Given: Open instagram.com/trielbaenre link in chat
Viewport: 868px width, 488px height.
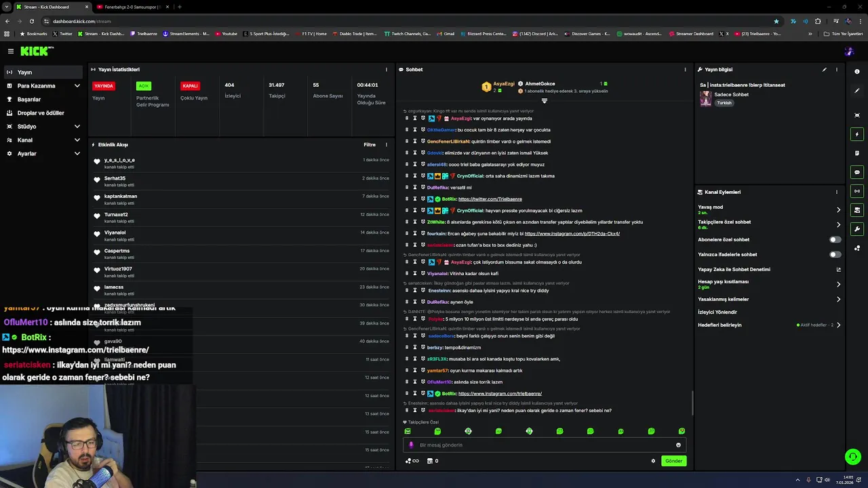Looking at the screenshot, I should point(500,394).
